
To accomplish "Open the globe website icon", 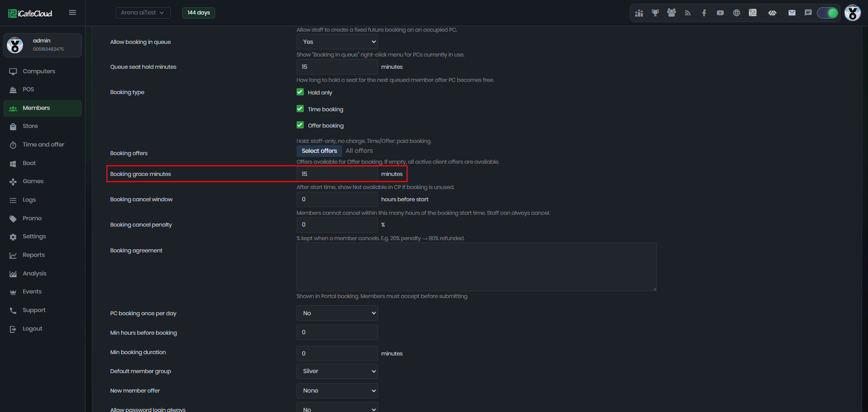I will (x=736, y=13).
